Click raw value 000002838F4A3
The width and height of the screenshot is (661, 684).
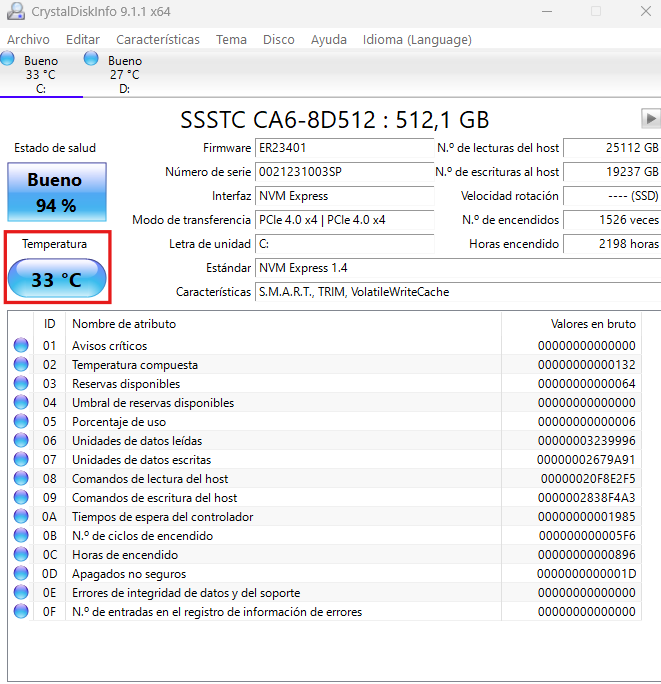click(x=586, y=498)
